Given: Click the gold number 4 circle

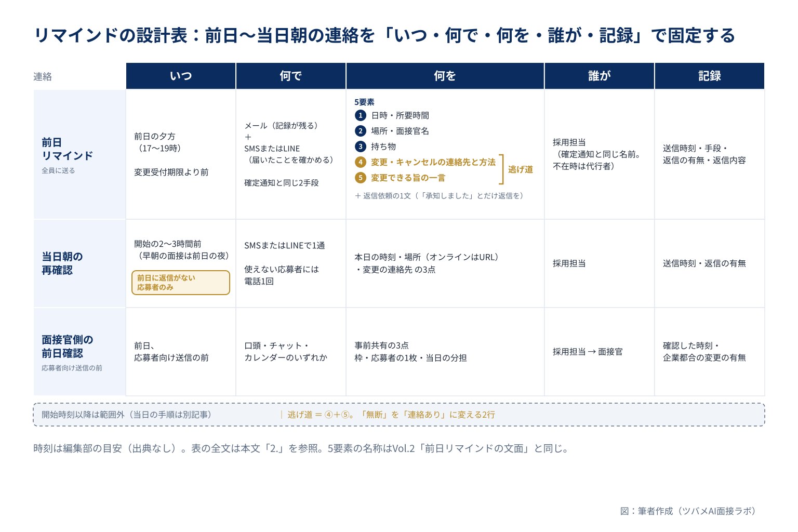Looking at the screenshot, I should 361,162.
